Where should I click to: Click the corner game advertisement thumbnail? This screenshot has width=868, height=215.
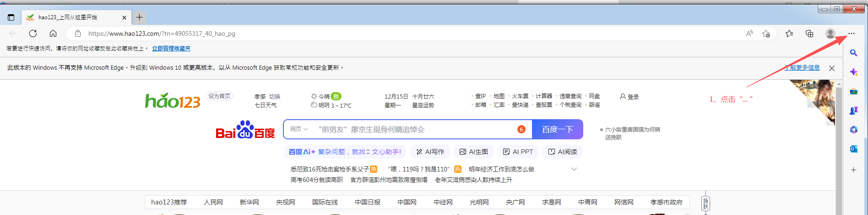813,102
